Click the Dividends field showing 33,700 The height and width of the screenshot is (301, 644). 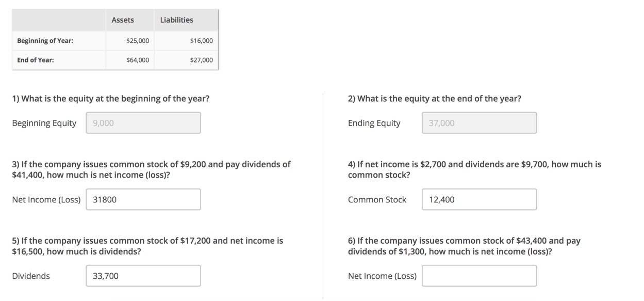click(143, 276)
